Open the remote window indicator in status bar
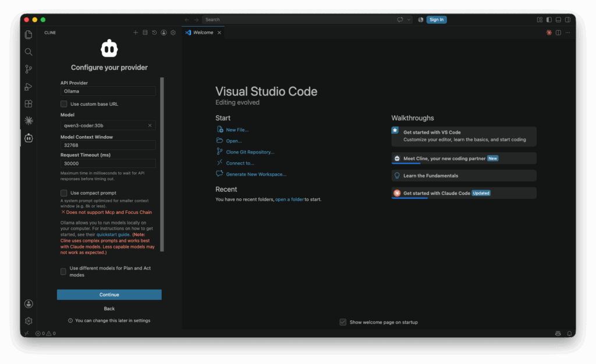596x364 pixels. pos(27,333)
